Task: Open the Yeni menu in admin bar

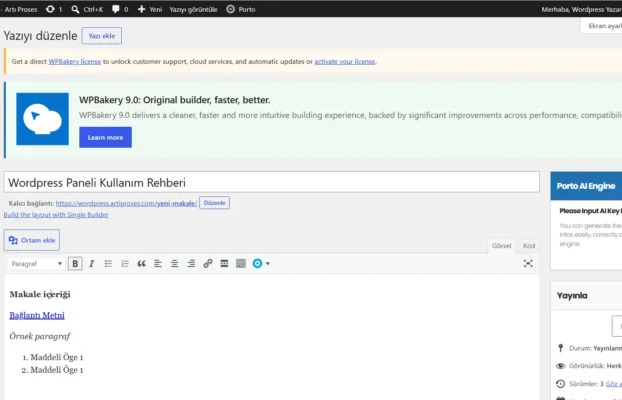Action: pos(150,9)
